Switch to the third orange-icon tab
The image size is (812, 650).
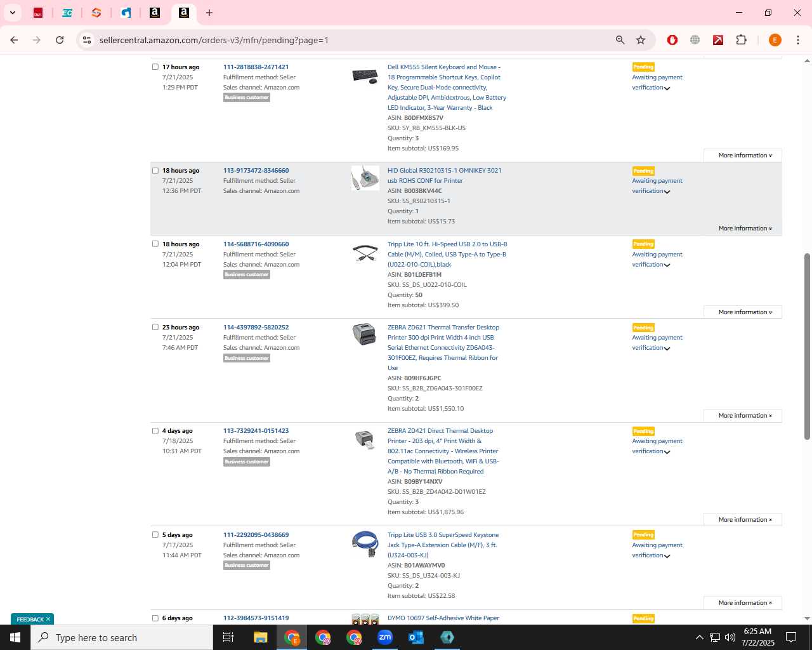(96, 13)
